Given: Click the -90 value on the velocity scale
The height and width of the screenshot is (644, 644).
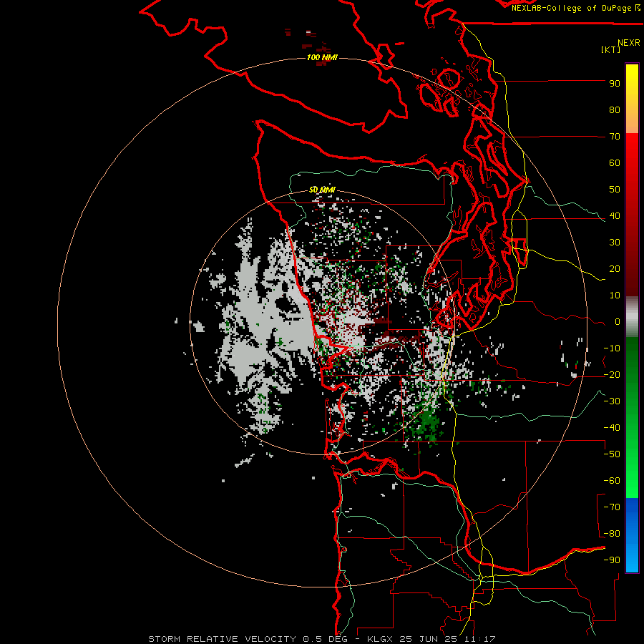Looking at the screenshot, I should (612, 560).
